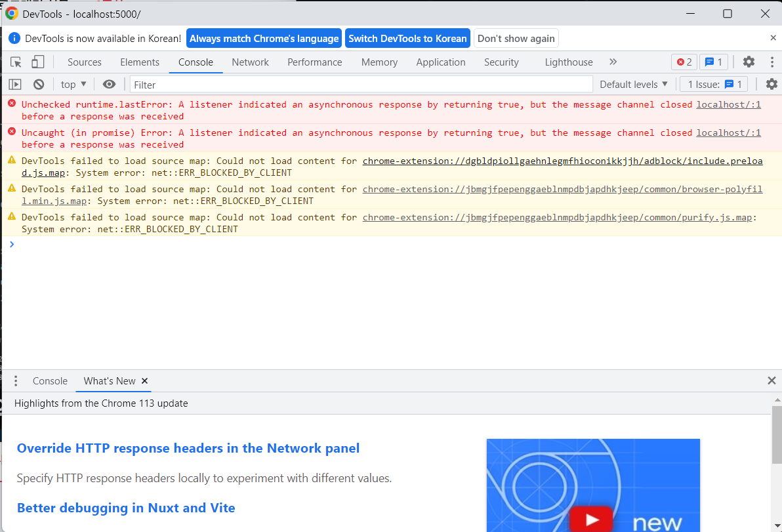
Task: Open the Application tab
Action: (x=441, y=62)
